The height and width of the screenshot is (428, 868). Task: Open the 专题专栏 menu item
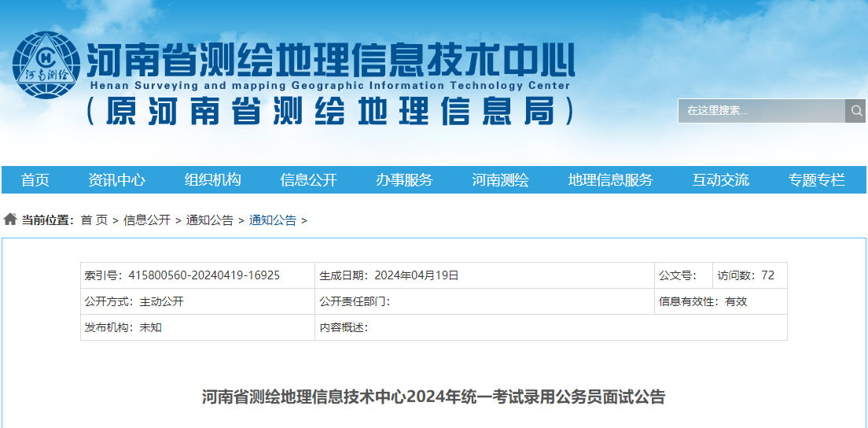(x=817, y=180)
